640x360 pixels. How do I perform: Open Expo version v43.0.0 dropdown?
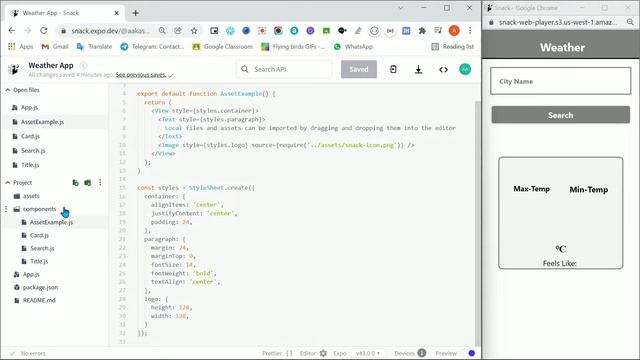tap(368, 353)
